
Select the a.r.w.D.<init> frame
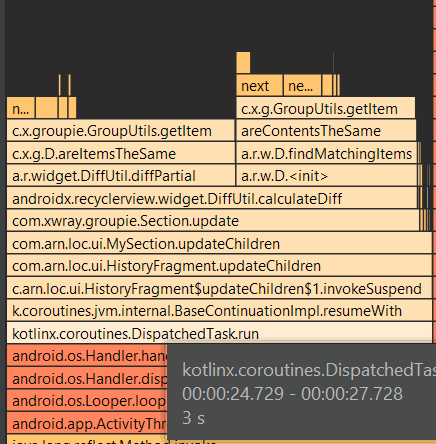click(x=326, y=176)
